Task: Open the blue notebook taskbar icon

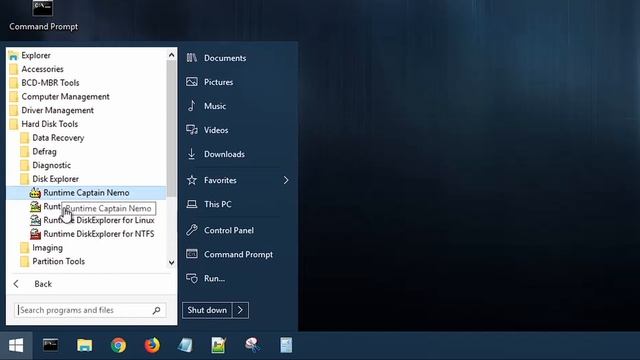Action: coord(185,345)
